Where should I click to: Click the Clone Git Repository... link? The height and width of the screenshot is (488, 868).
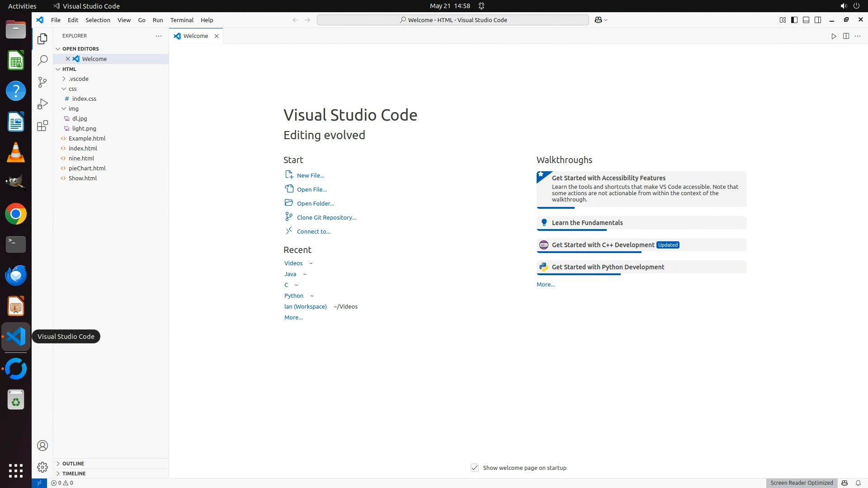point(326,217)
